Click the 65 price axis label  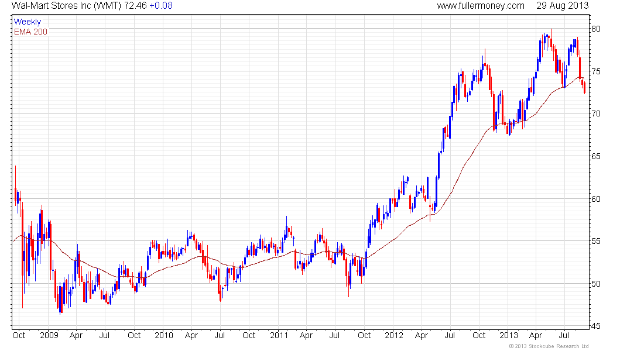595,156
